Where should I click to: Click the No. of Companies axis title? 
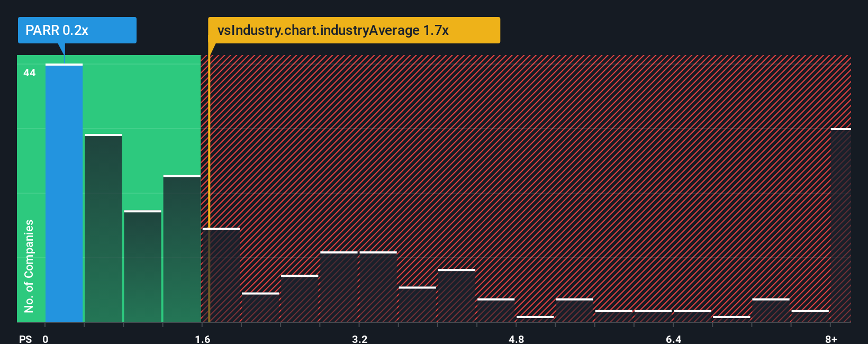point(29,266)
